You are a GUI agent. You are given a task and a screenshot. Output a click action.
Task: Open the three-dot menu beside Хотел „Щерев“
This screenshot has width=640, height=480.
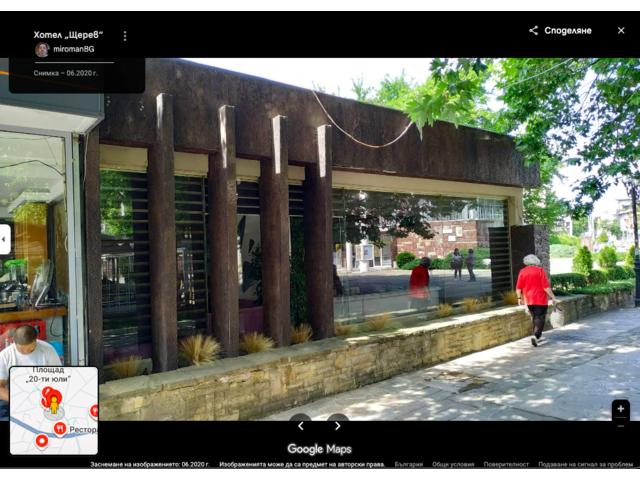click(x=125, y=35)
